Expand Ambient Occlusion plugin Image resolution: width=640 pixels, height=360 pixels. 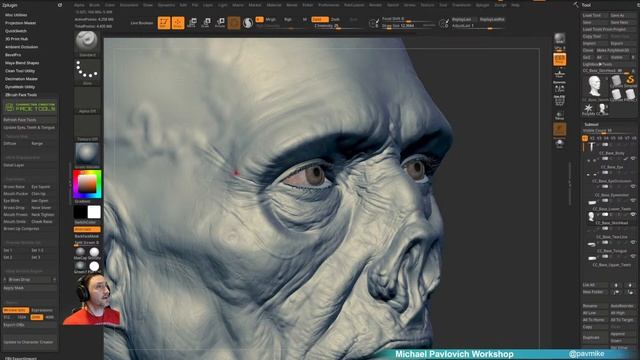click(21, 47)
